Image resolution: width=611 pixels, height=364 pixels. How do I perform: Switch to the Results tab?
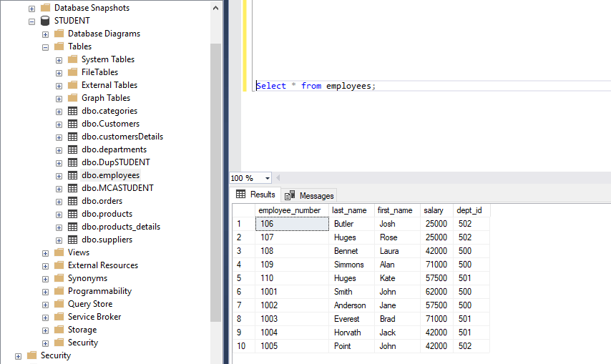[255, 195]
